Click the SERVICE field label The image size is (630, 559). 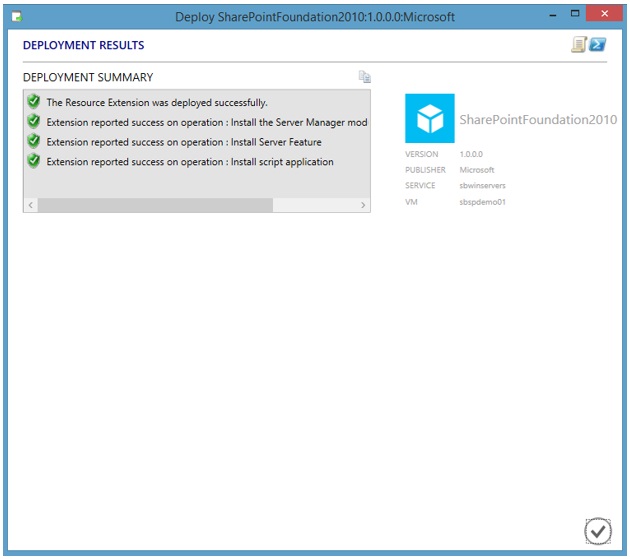420,185
